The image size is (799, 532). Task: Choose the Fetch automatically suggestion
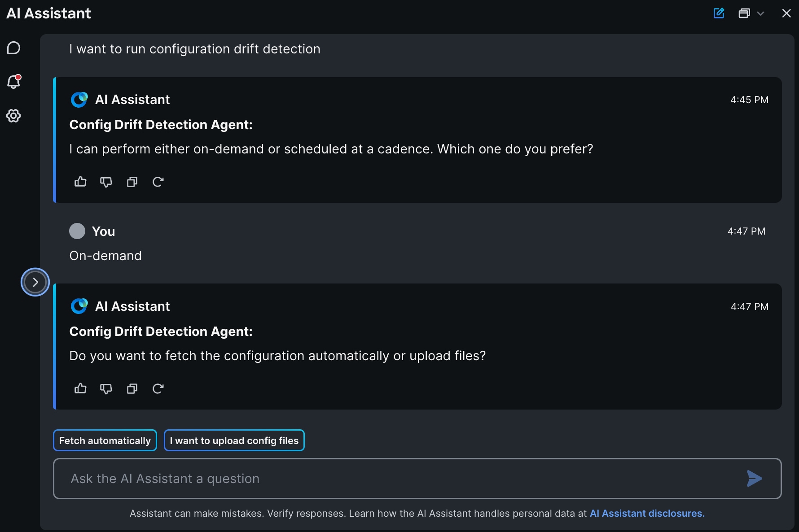[x=105, y=440]
